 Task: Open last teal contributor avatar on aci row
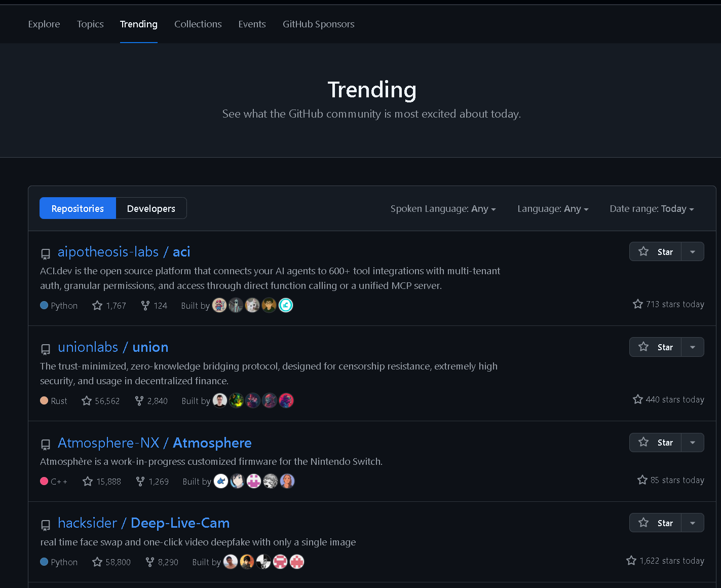tap(286, 305)
